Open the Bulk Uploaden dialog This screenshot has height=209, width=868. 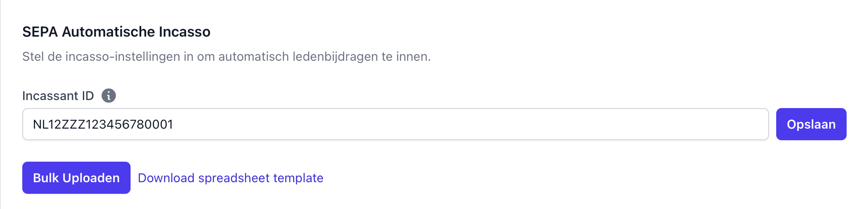pos(76,178)
